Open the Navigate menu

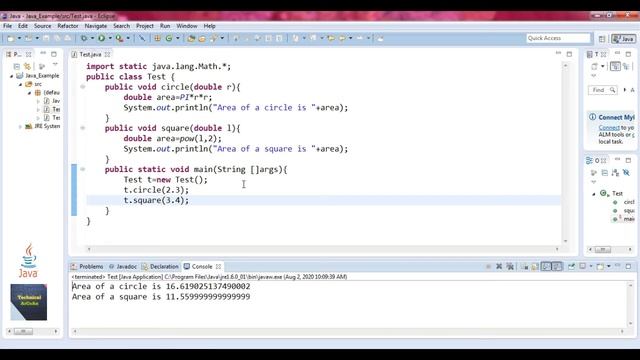(96, 26)
